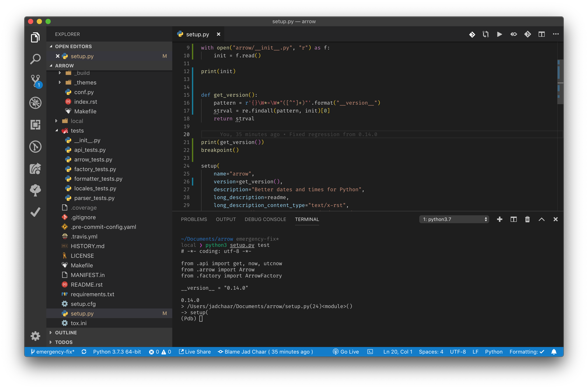
Task: Open arrow_tests.py from the Explorer
Action: [93, 159]
